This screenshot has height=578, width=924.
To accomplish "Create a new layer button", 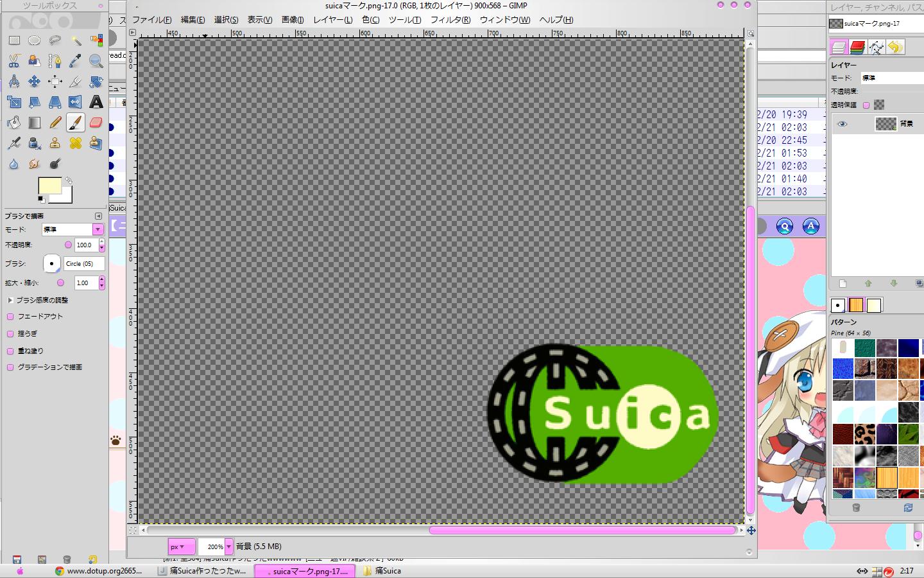I will [x=843, y=283].
